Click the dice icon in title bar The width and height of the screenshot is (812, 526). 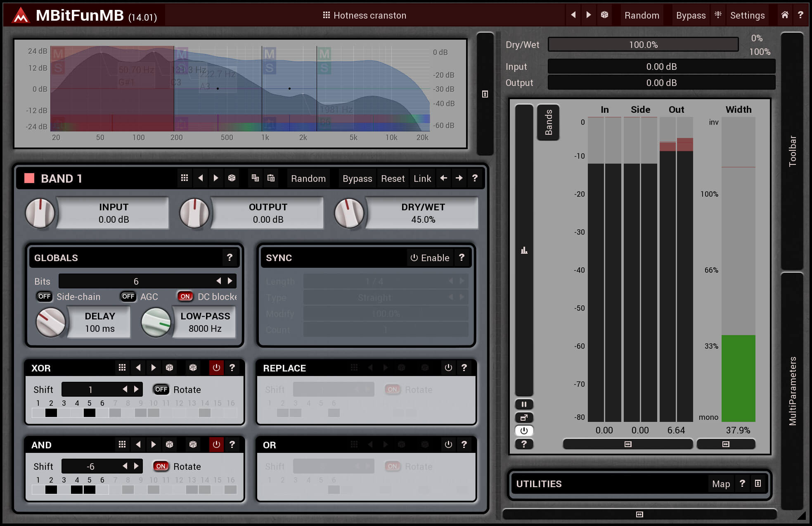[x=604, y=15]
